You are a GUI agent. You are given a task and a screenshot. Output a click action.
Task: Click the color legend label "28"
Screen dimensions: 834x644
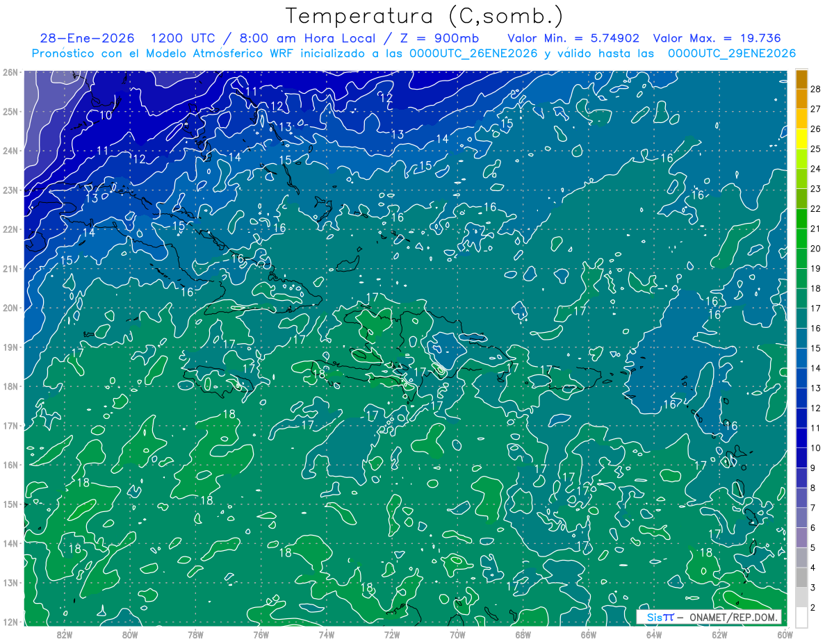pyautogui.click(x=815, y=90)
